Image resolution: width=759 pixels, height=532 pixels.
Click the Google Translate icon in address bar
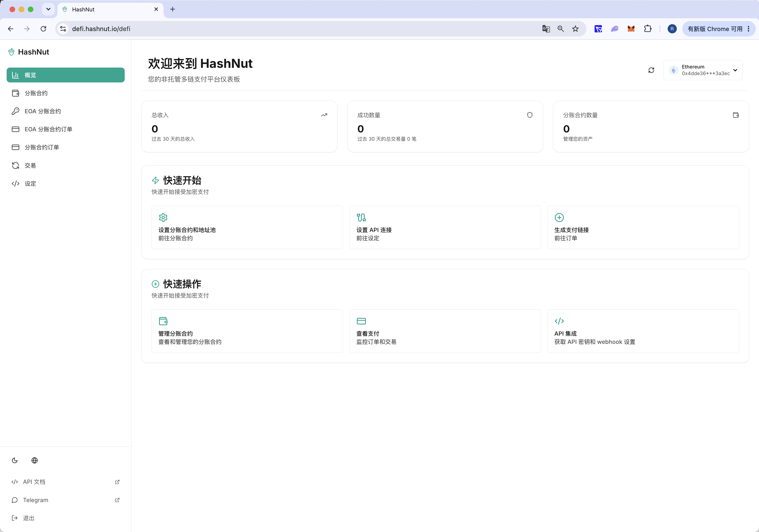pos(546,29)
